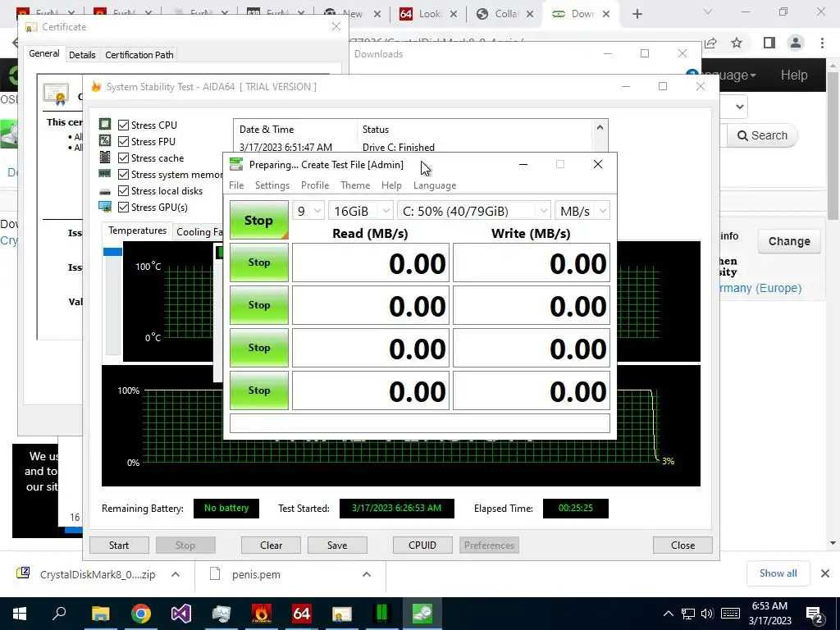Click the large Stop All button in CrystalDiskMark
This screenshot has width=840, height=630.
pos(259,220)
